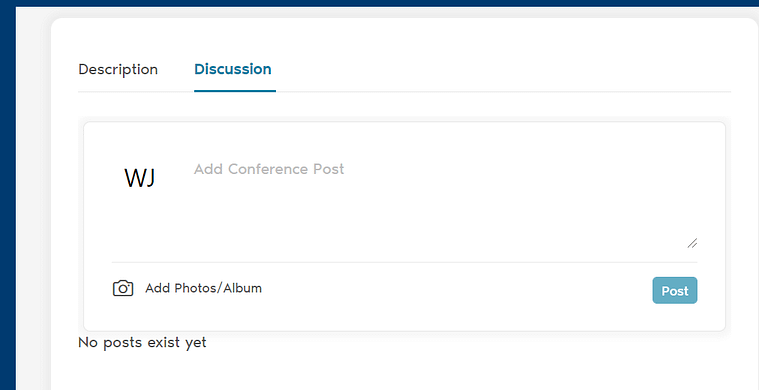The height and width of the screenshot is (390, 759).
Task: Click the white card area above the tabs
Action: 405,39
